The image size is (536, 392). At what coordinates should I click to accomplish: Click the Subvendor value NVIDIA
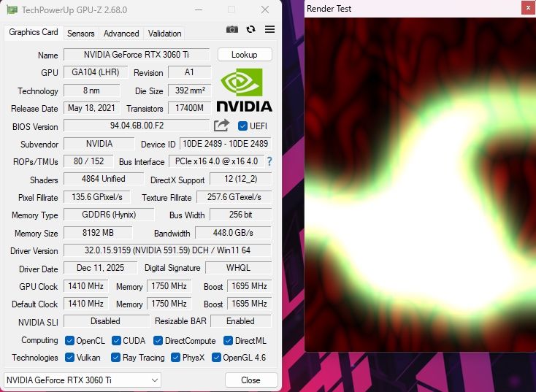coord(99,144)
